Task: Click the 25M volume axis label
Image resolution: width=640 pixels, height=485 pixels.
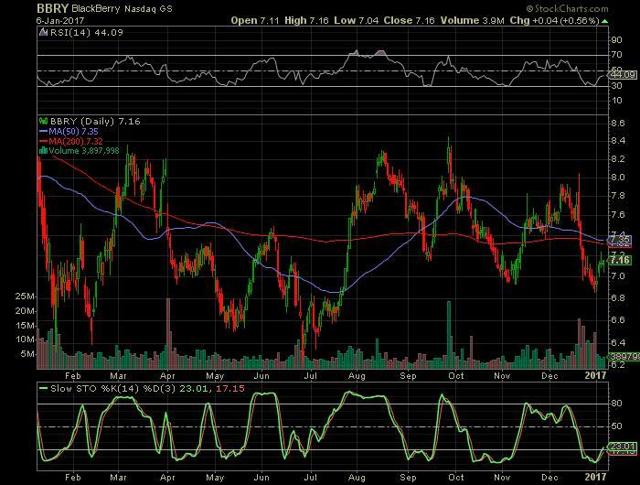Action: [25, 296]
